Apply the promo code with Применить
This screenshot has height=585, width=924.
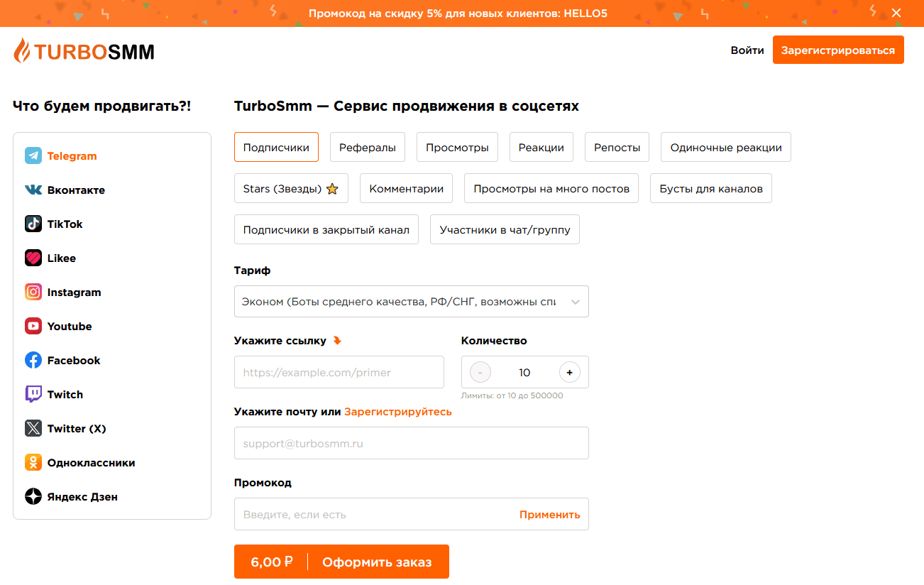pyautogui.click(x=550, y=515)
